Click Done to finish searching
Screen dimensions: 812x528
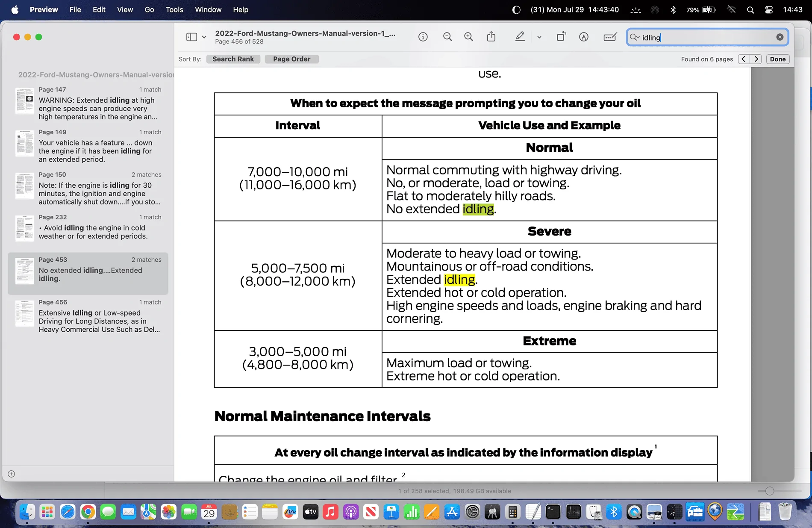pyautogui.click(x=778, y=59)
